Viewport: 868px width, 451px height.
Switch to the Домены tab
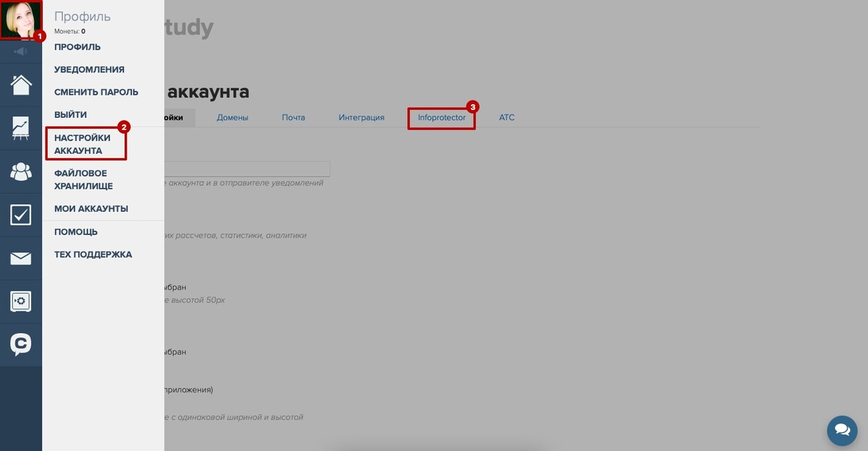(232, 117)
